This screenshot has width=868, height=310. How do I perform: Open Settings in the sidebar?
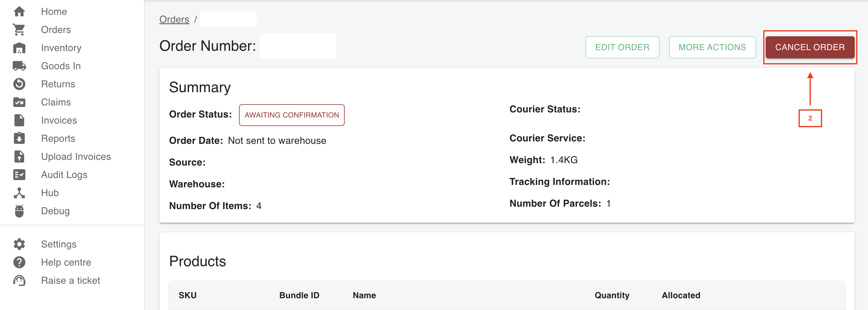click(59, 244)
